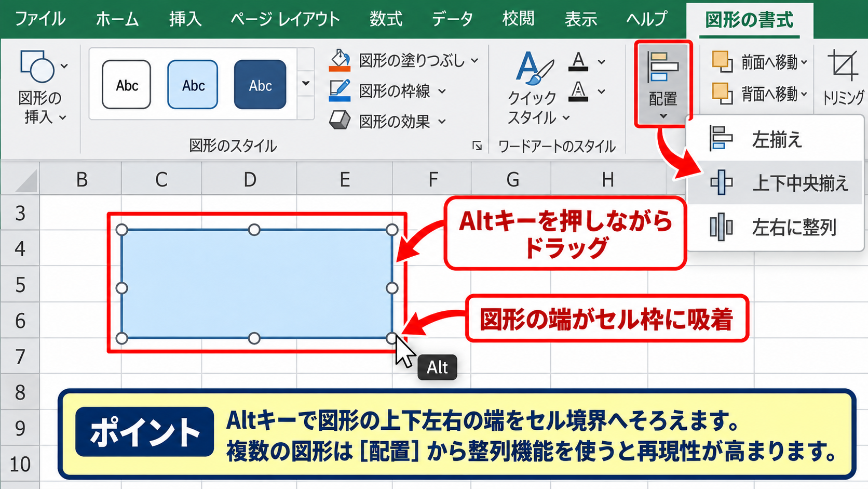Click the 背面へ移動 icon
Image resolution: width=868 pixels, height=489 pixels.
click(x=722, y=94)
